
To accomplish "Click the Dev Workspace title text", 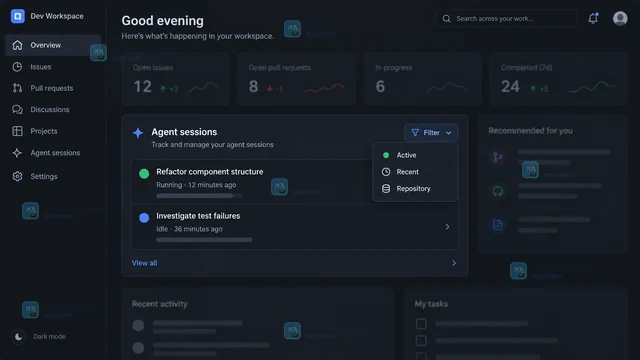I will [x=57, y=16].
